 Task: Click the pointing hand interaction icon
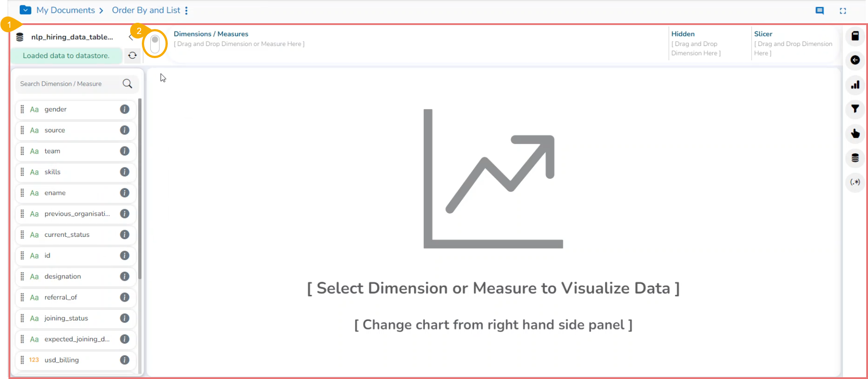pyautogui.click(x=855, y=133)
